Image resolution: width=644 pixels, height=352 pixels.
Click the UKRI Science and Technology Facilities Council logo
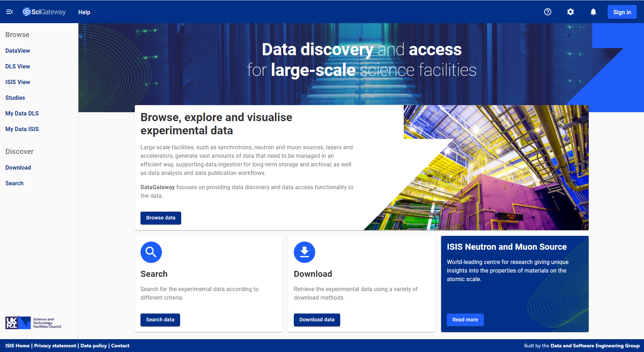click(33, 322)
